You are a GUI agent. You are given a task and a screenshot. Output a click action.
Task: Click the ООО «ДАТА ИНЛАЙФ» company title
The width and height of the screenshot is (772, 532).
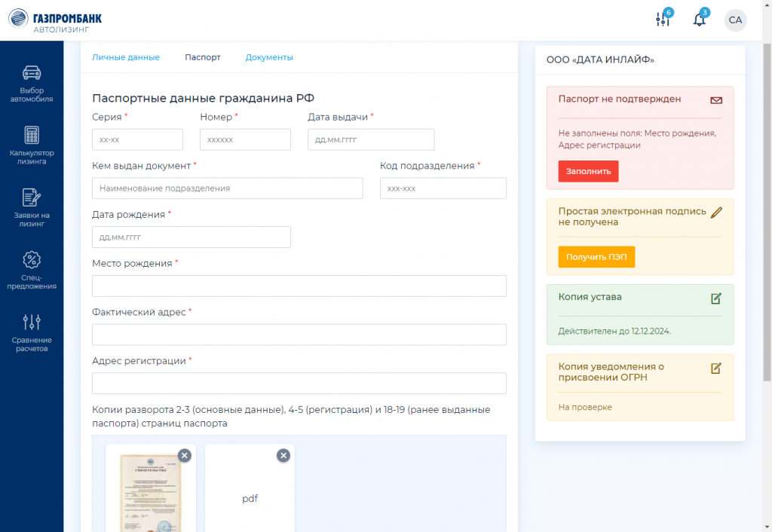point(600,60)
